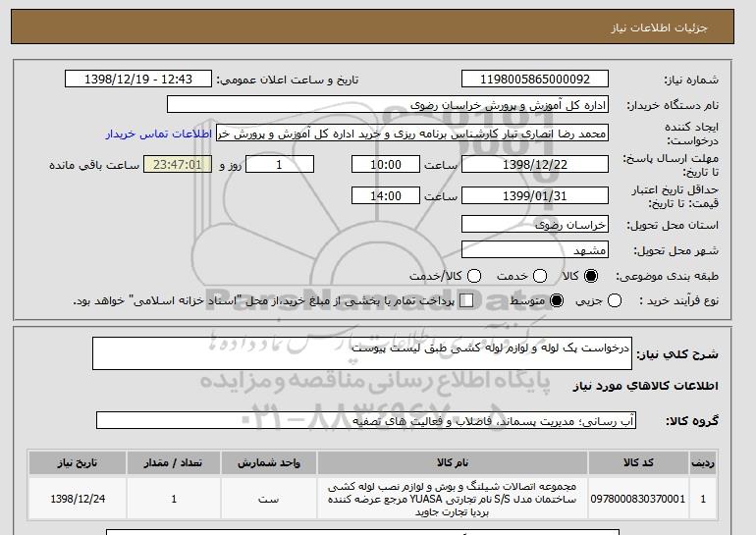Click the response deadline date 1398/12/22
756x535 pixels.
(535, 164)
